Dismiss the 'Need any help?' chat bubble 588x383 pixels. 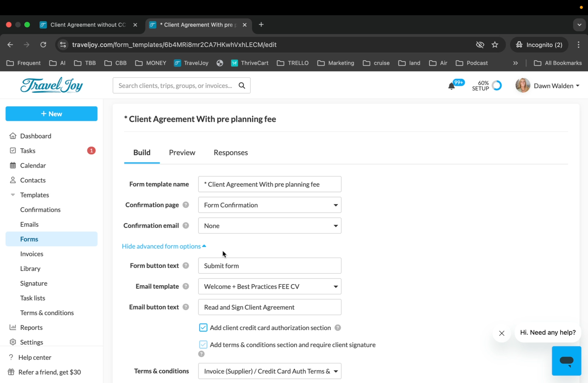(x=502, y=333)
